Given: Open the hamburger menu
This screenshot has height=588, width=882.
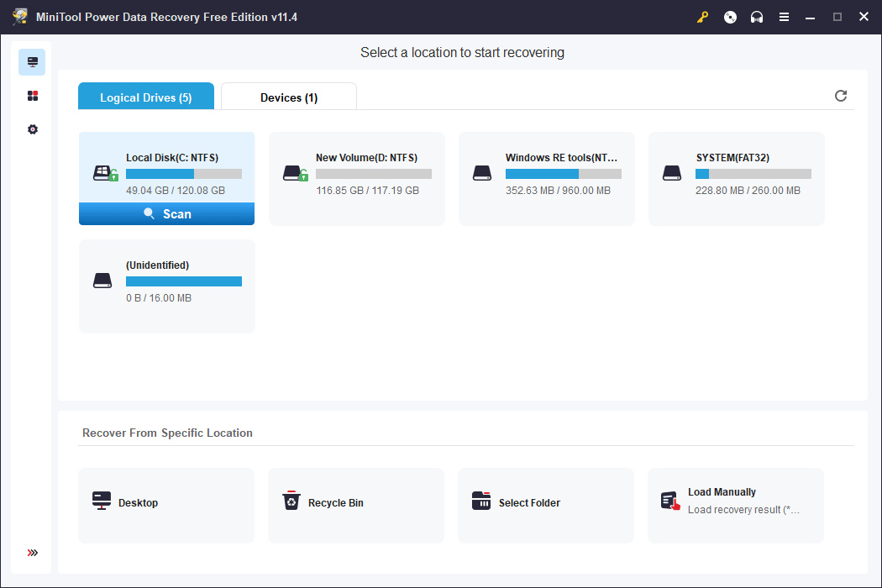Looking at the screenshot, I should (784, 17).
